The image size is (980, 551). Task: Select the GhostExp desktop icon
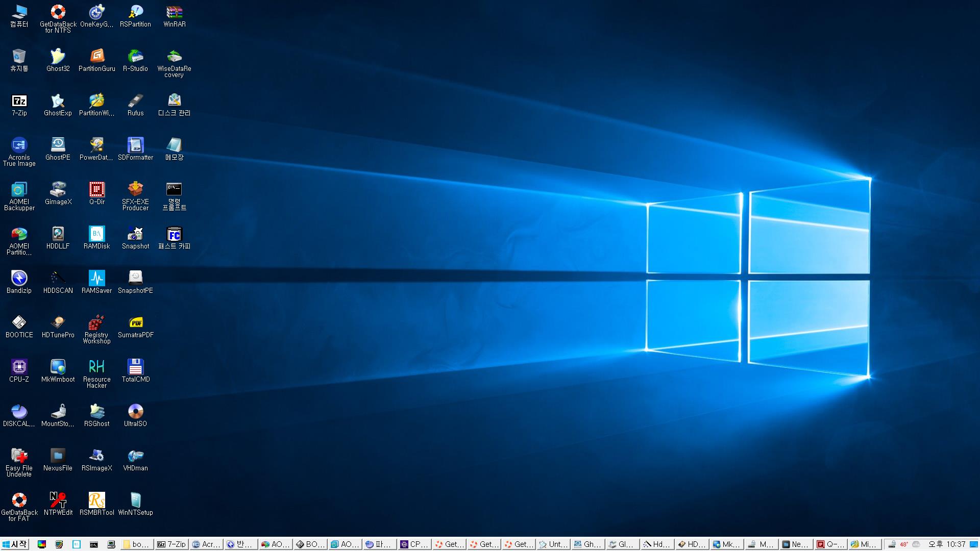pos(58,105)
